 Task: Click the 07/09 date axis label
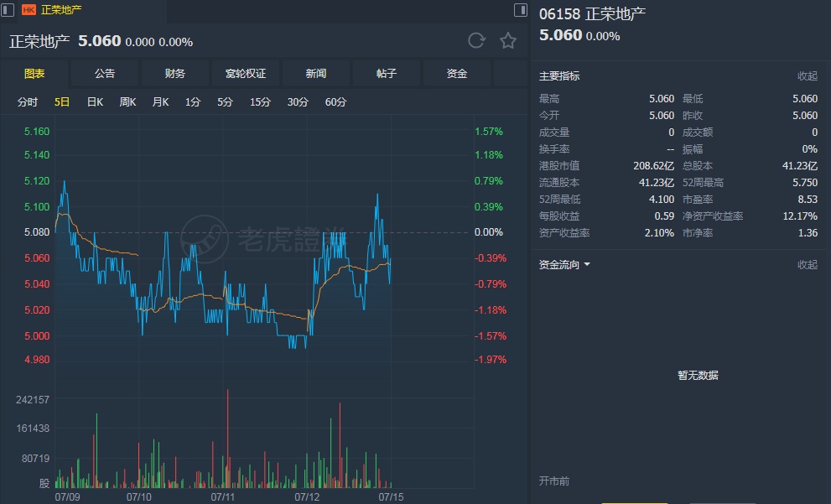click(67, 497)
